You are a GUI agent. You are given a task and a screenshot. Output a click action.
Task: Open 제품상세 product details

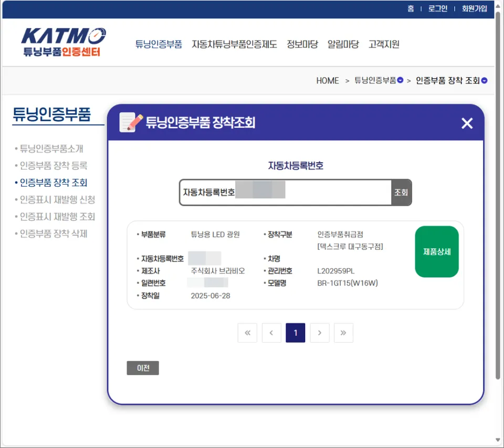coord(436,251)
